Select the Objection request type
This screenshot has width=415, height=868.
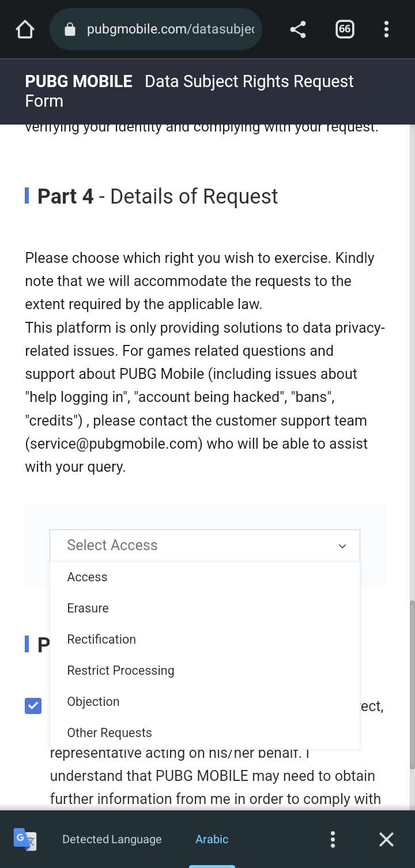[93, 701]
